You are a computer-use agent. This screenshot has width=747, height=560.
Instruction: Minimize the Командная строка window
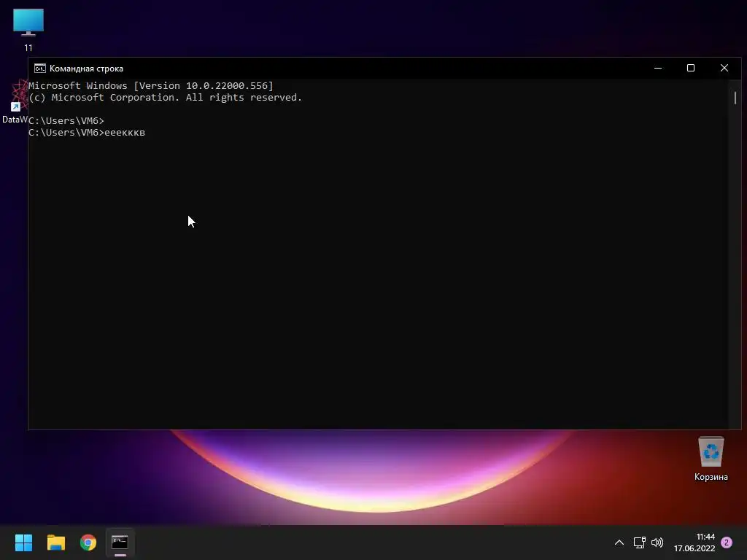[x=658, y=68]
